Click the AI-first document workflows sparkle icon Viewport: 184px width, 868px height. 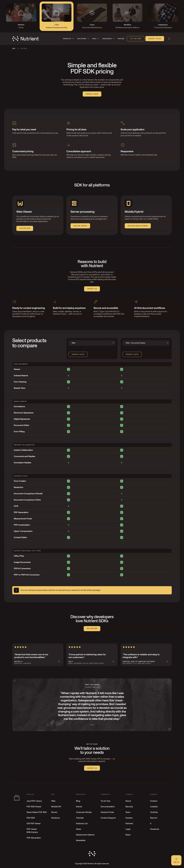[x=136, y=302]
